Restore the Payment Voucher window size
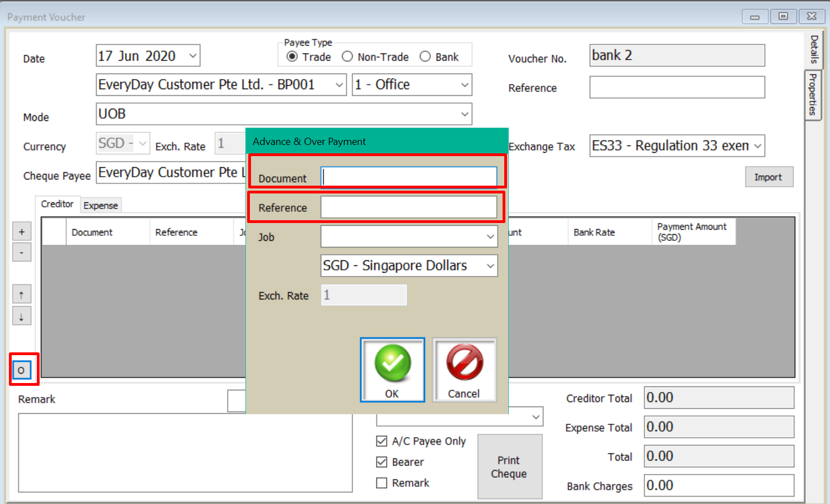830x504 pixels. coord(783,17)
